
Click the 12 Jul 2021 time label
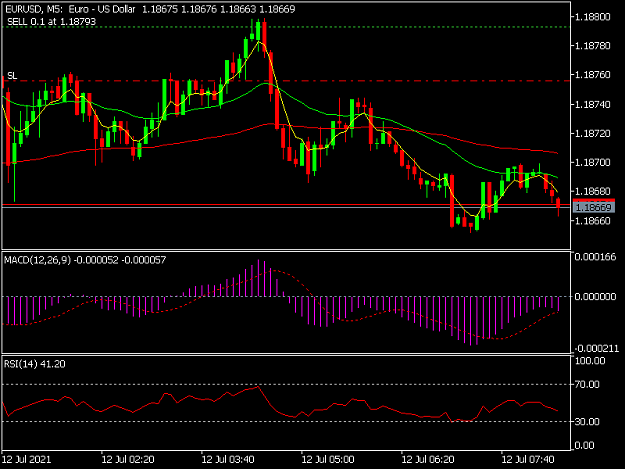pyautogui.click(x=27, y=459)
